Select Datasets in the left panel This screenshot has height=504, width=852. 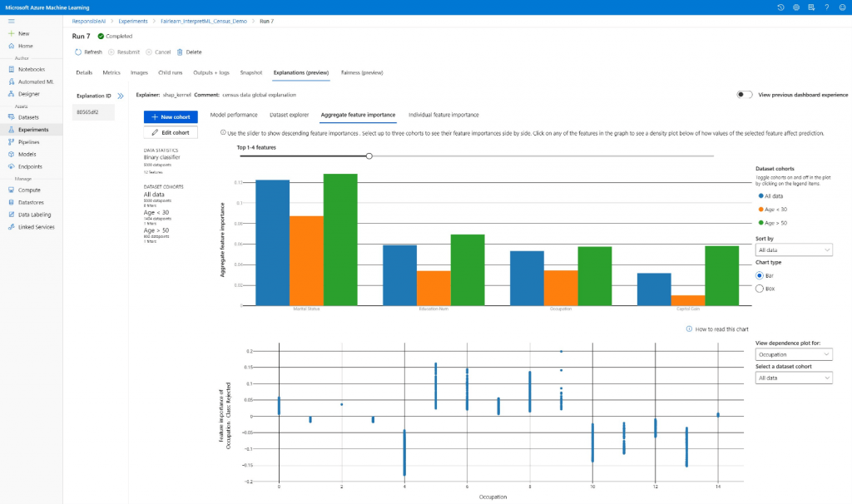coord(33,117)
